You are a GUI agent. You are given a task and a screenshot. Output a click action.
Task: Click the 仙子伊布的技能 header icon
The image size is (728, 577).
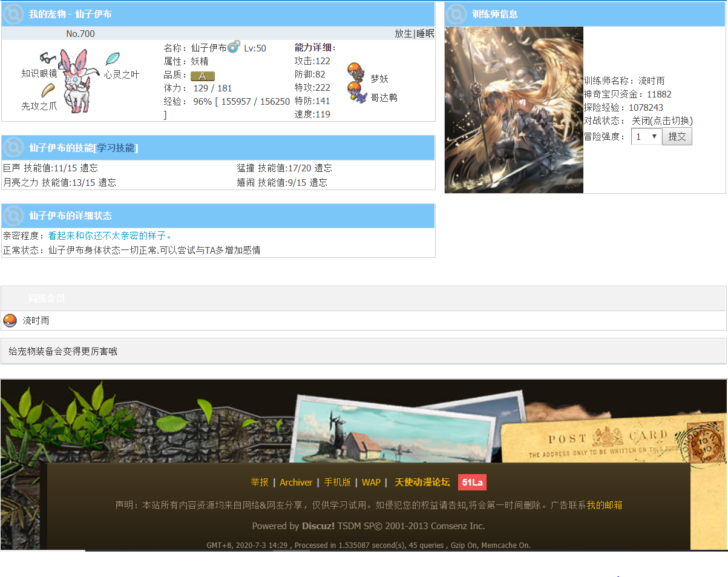point(13,148)
